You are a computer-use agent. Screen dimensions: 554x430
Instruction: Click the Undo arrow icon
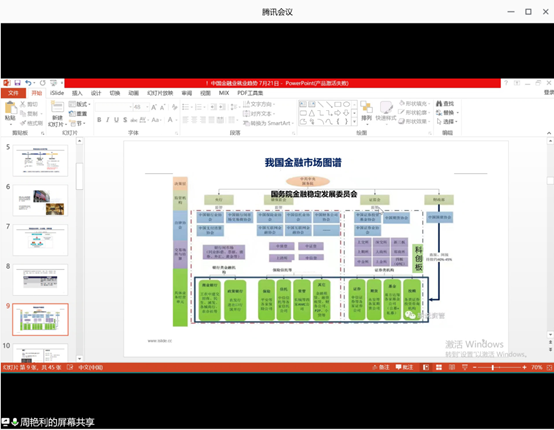pyautogui.click(x=28, y=83)
